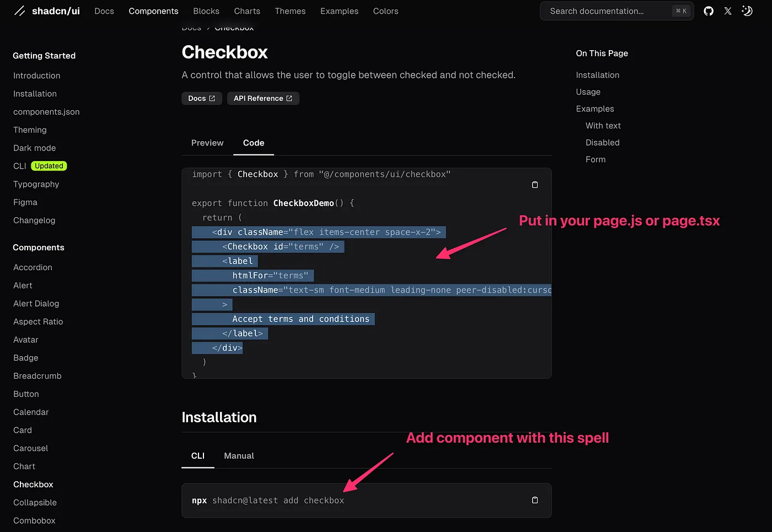Screen dimensions: 772x532
Task: Open Aspect Ratio component page
Action: 38,322
